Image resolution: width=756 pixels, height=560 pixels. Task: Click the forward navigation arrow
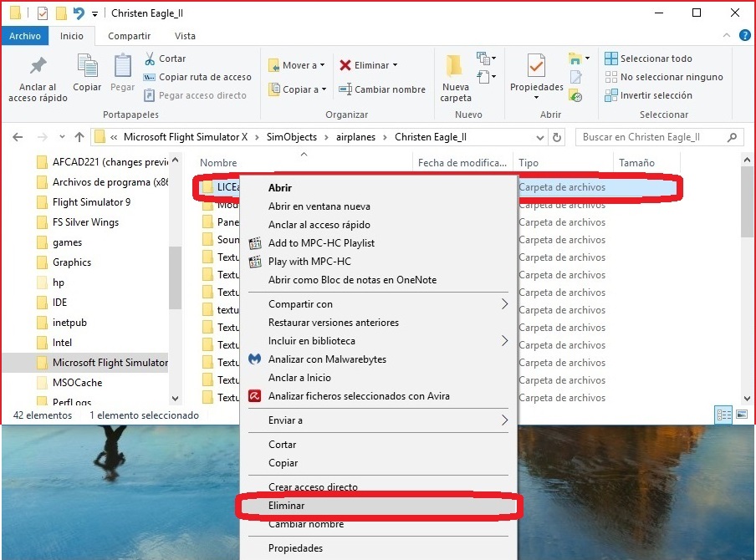(x=43, y=137)
